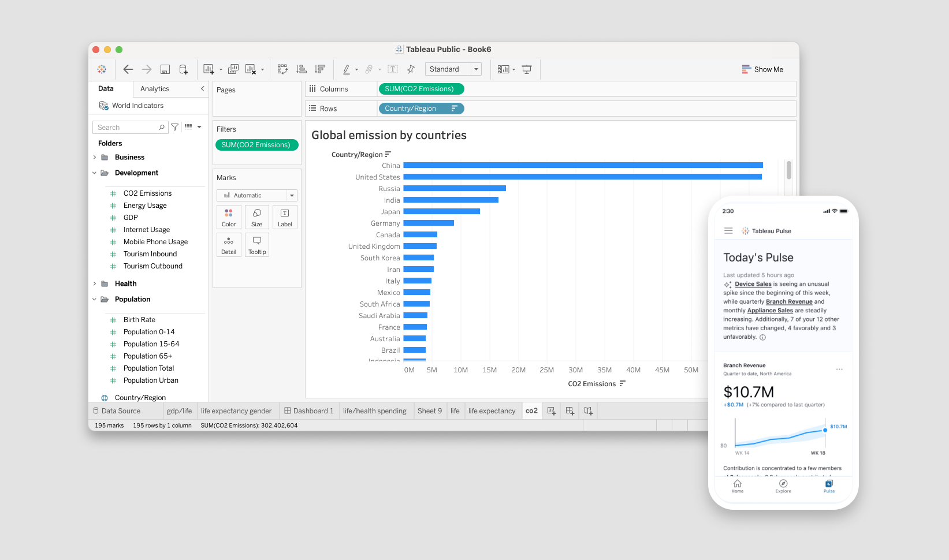Click the Group Members paperclip icon

[x=369, y=69]
